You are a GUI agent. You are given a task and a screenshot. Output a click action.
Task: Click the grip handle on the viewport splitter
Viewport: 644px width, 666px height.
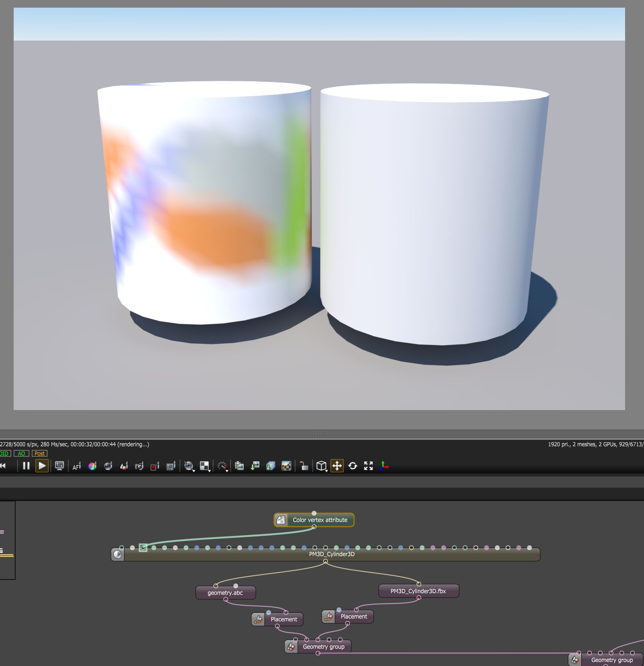(x=319, y=434)
